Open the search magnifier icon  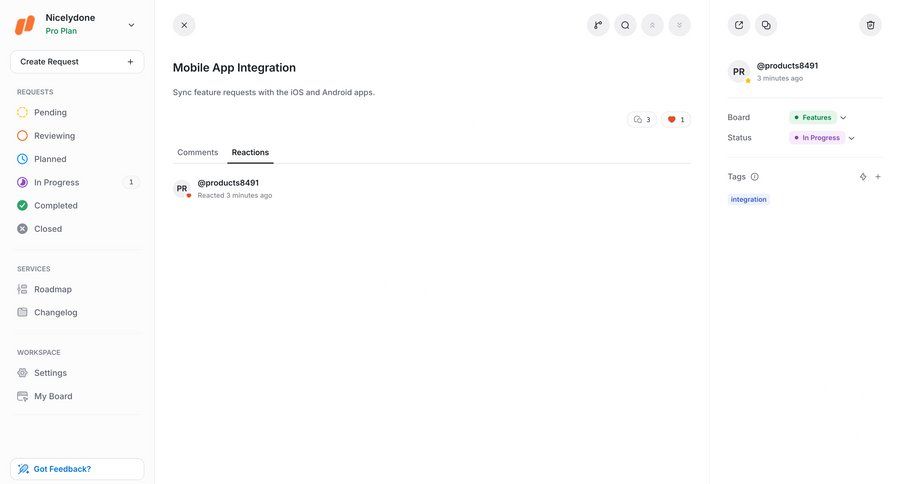click(x=625, y=25)
